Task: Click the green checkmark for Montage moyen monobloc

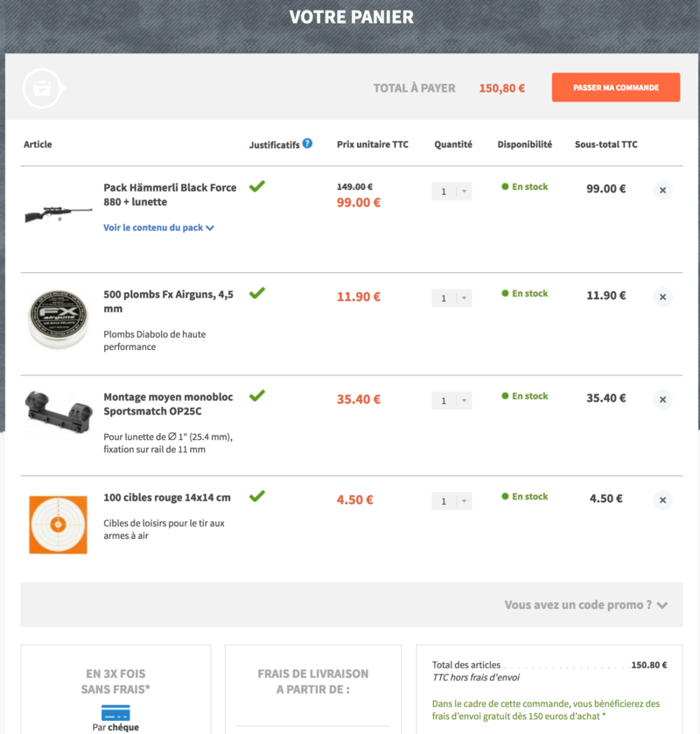Action: pyautogui.click(x=257, y=395)
